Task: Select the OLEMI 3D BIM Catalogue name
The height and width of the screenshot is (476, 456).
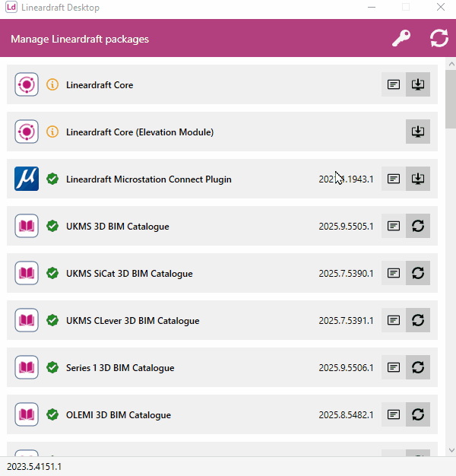Action: coord(119,415)
